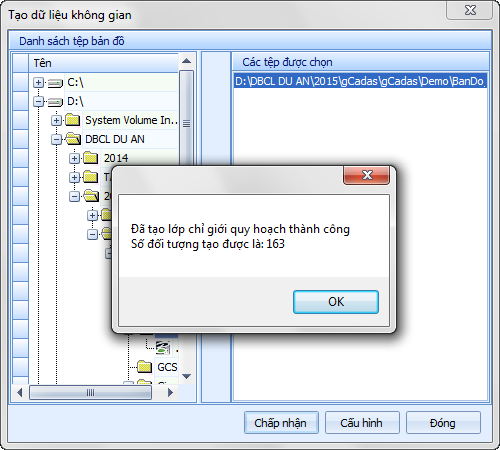Click the Chấp nhận button

pyautogui.click(x=281, y=423)
